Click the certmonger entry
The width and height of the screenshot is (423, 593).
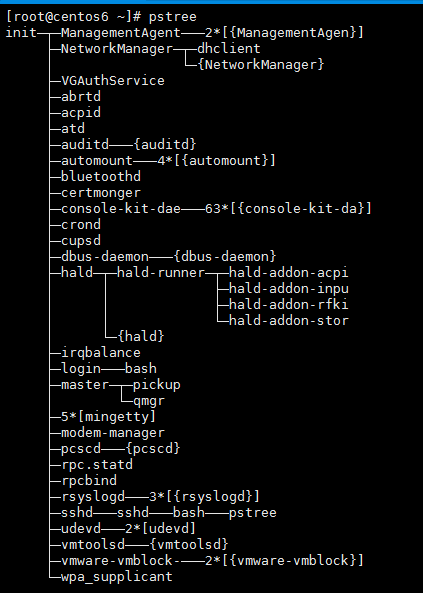pos(101,193)
